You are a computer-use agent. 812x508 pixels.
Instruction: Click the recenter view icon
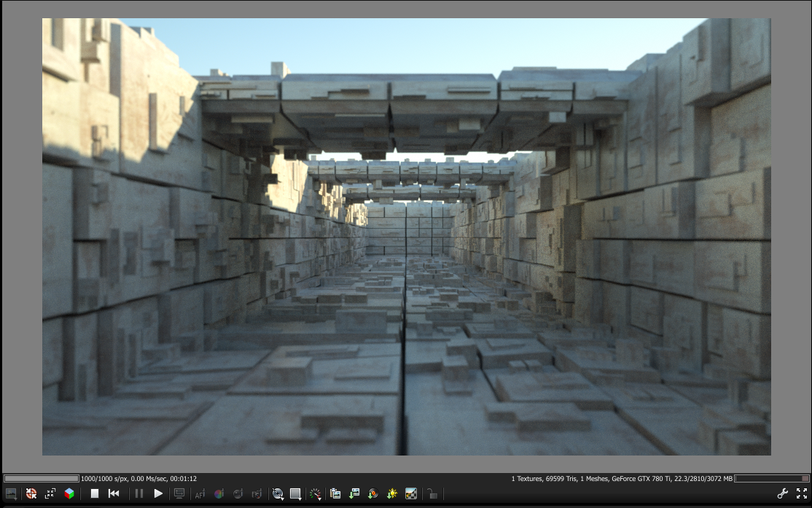[31, 494]
